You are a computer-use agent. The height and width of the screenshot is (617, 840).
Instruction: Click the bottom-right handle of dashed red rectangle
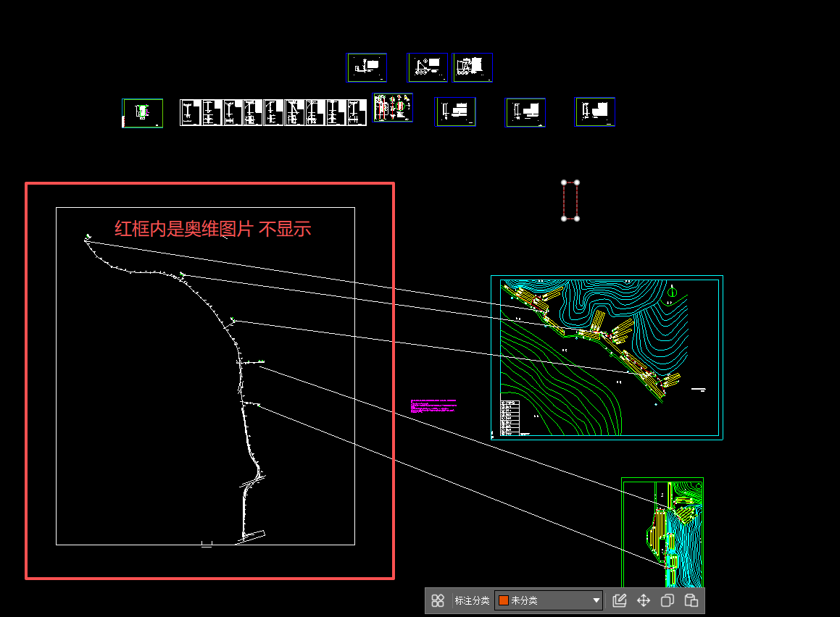[577, 218]
